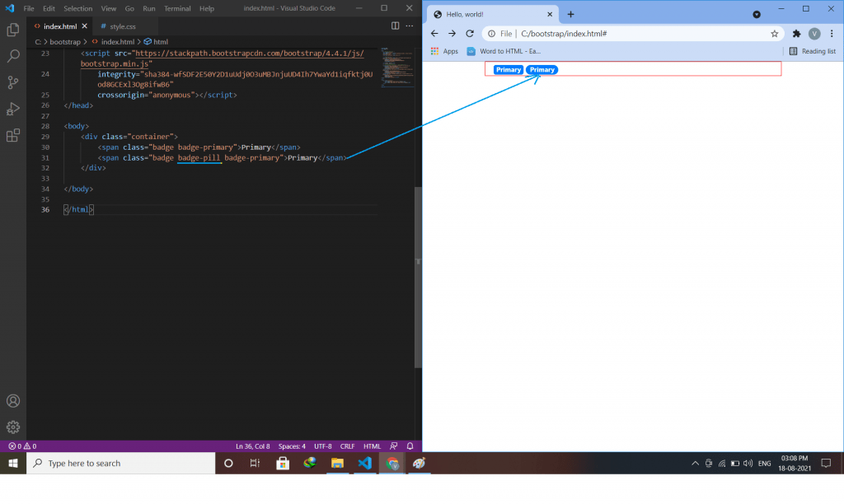Click the code minimap in the editor
Image resolution: width=844 pixels, height=504 pixels.
point(397,68)
